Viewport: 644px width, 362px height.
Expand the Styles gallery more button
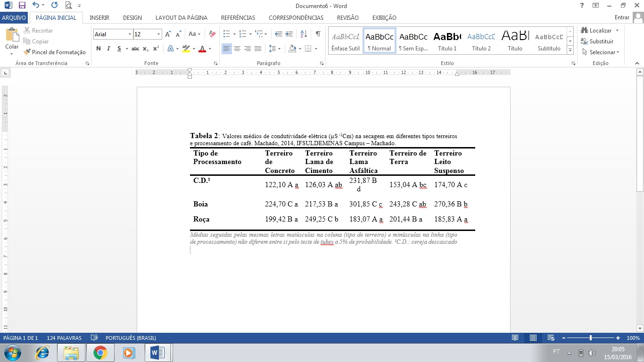(570, 51)
